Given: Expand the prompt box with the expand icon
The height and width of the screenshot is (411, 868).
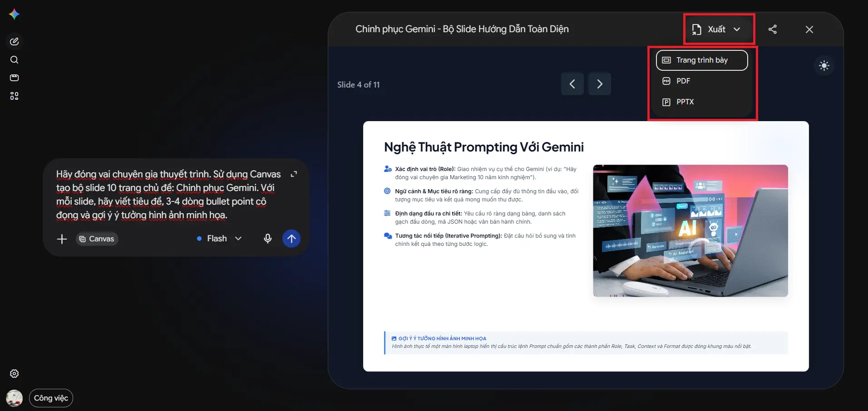Looking at the screenshot, I should 294,174.
